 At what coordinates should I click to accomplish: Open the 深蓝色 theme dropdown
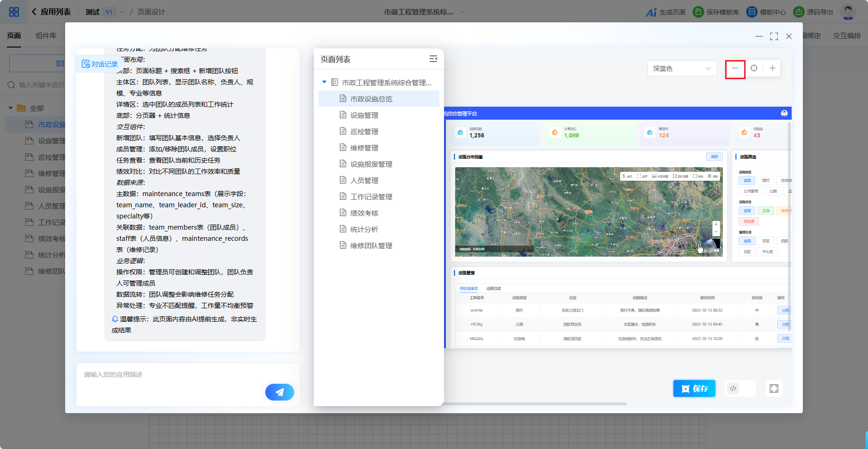pyautogui.click(x=681, y=68)
